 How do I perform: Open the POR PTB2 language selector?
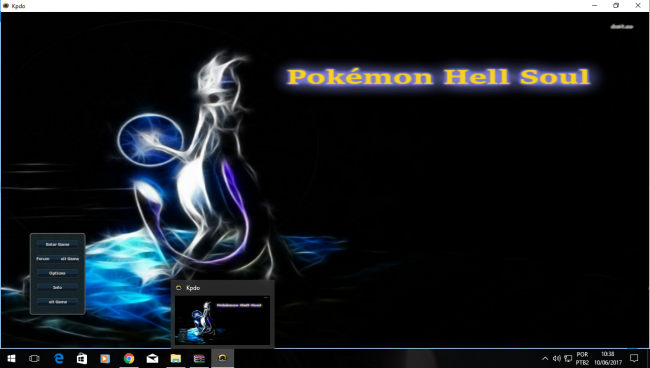click(x=582, y=358)
